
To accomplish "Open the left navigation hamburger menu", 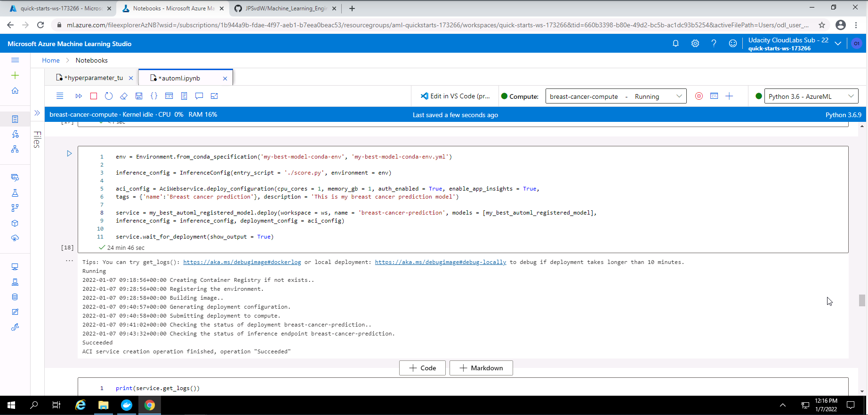I will [15, 60].
